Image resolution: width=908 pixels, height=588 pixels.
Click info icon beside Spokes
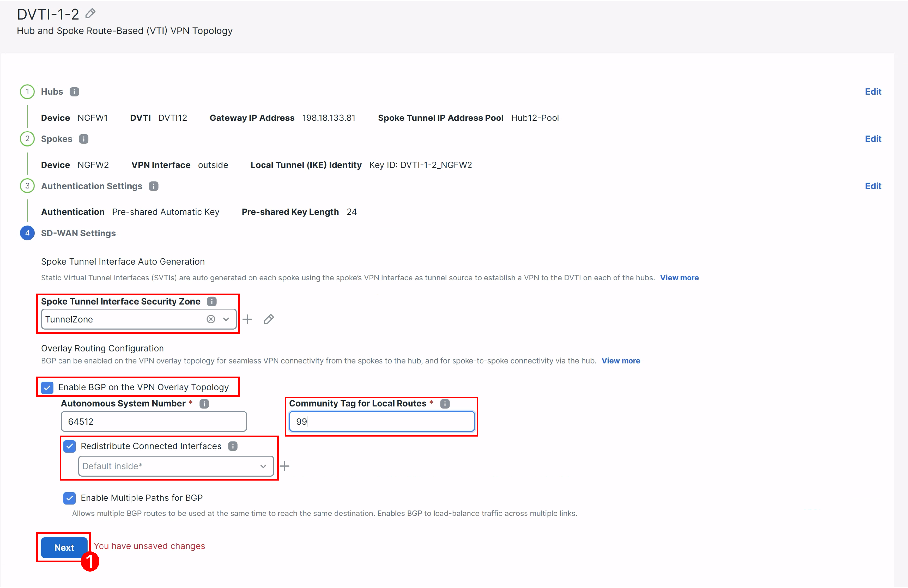click(x=84, y=139)
